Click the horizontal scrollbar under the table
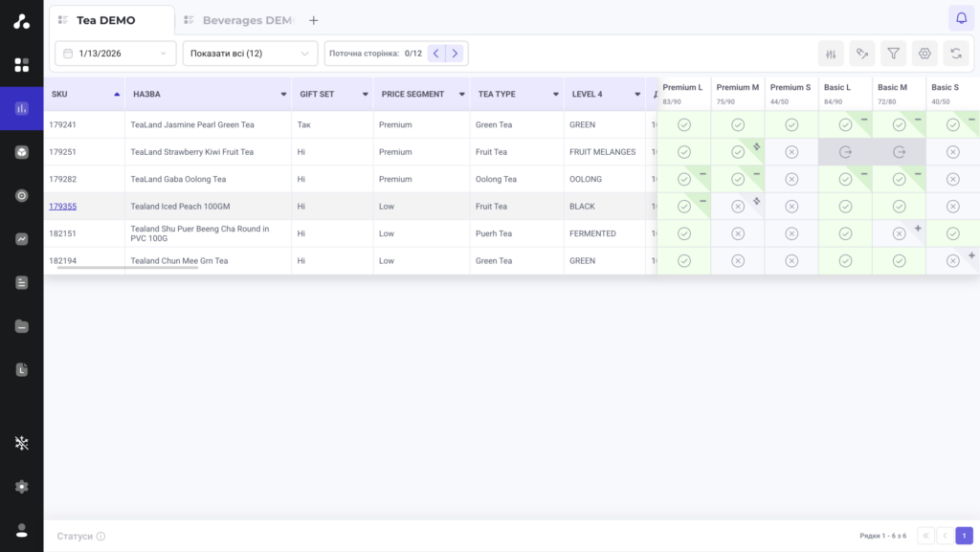 [x=127, y=268]
